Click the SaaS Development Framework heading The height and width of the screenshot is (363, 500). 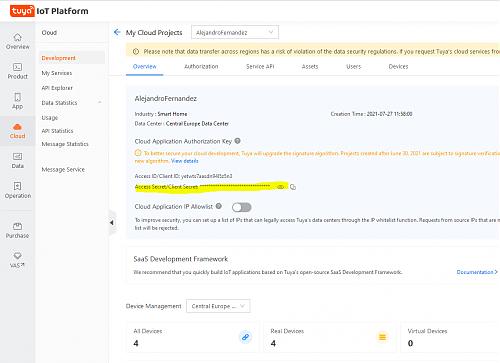point(181,259)
